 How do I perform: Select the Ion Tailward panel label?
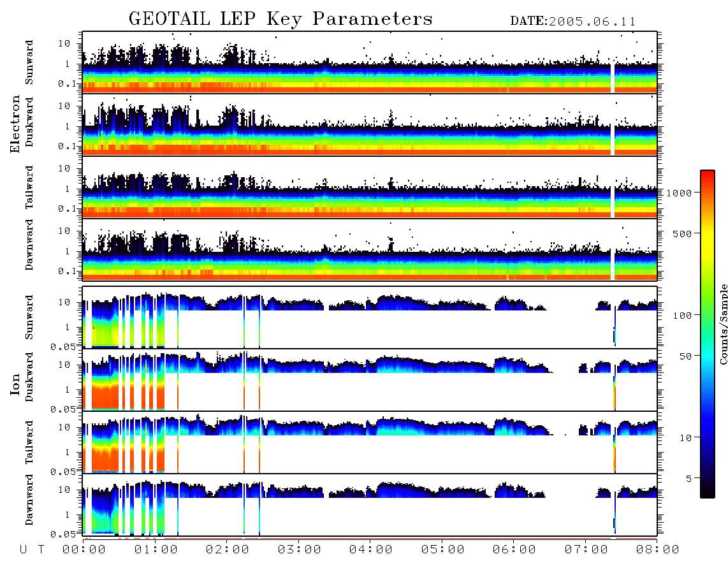[x=29, y=442]
